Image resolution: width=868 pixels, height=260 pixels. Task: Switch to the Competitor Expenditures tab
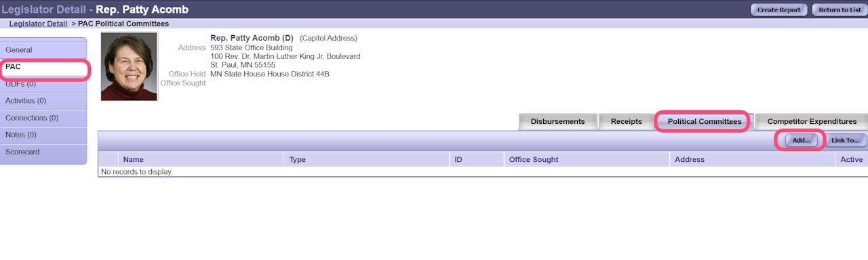[812, 122]
